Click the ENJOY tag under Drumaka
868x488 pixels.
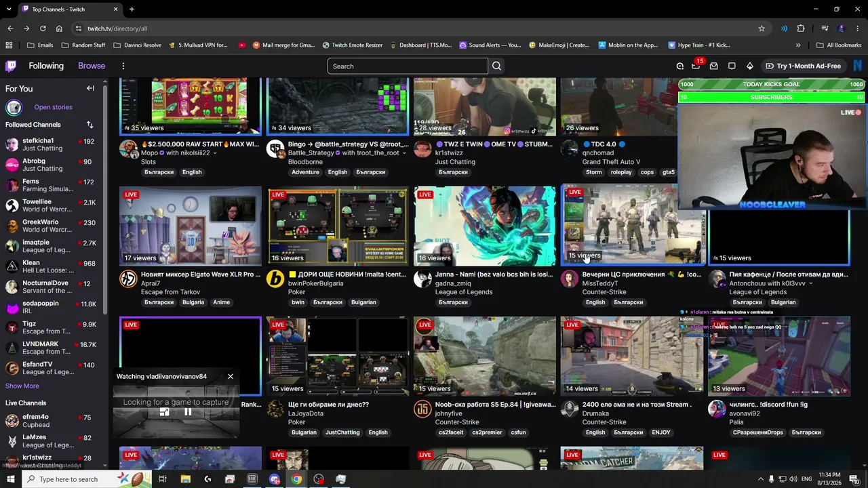click(660, 432)
